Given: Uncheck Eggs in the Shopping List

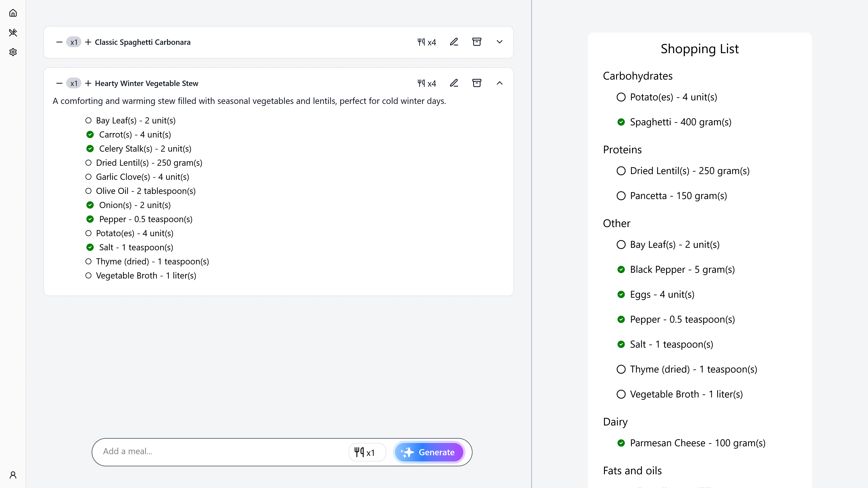Looking at the screenshot, I should [x=621, y=294].
